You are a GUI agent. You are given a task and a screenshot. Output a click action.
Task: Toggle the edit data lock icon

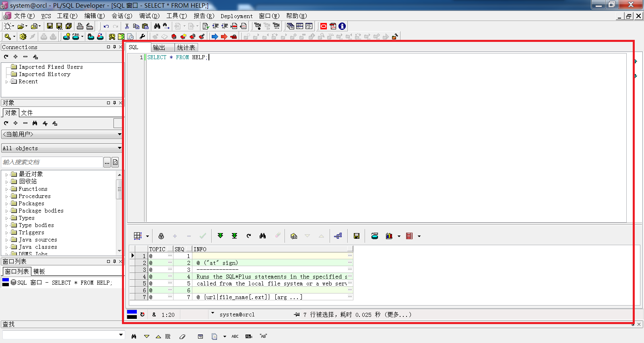click(161, 236)
